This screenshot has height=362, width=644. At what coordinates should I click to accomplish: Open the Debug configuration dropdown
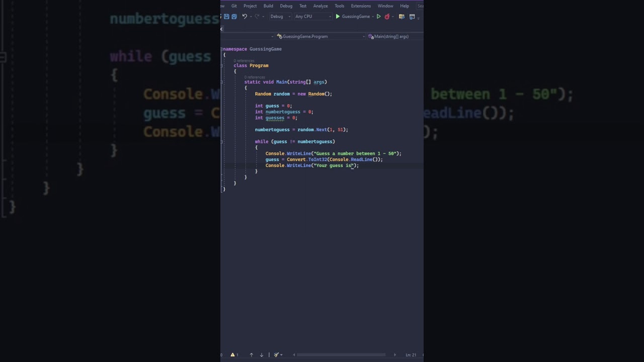point(280,17)
